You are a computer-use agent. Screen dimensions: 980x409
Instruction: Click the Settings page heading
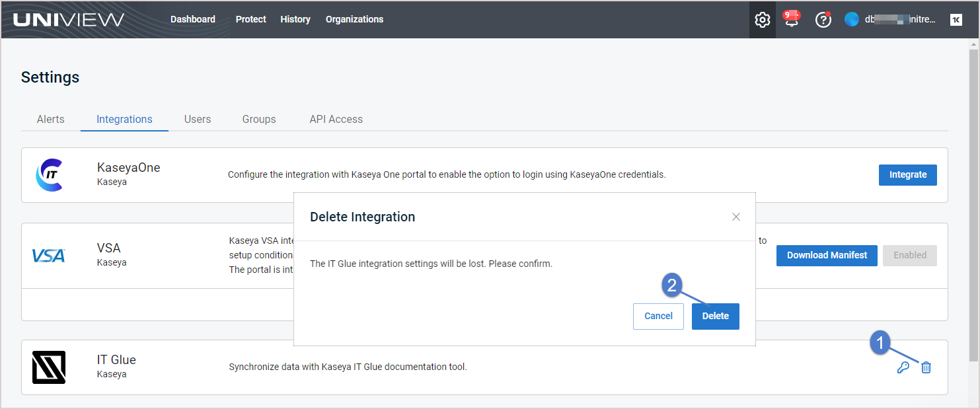pos(50,77)
